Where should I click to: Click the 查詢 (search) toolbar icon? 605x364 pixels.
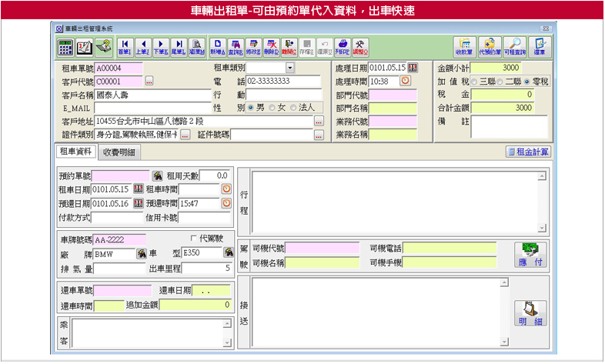coord(236,45)
